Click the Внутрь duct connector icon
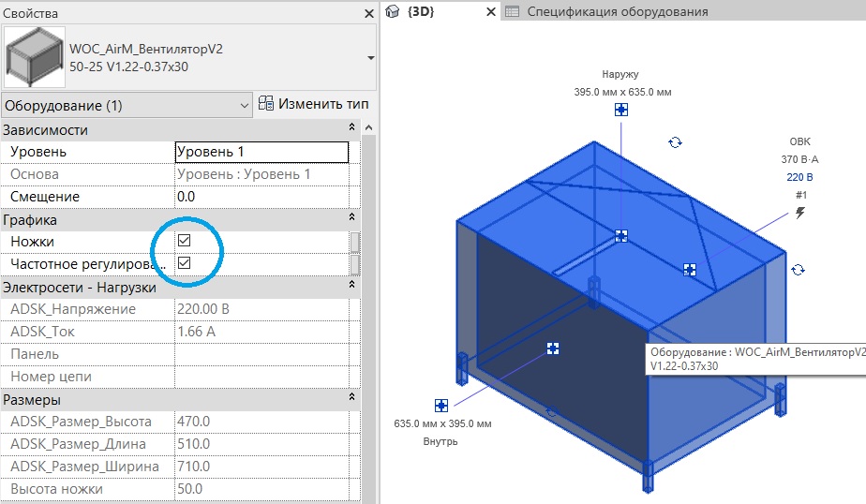The height and width of the screenshot is (504, 866). tap(440, 406)
